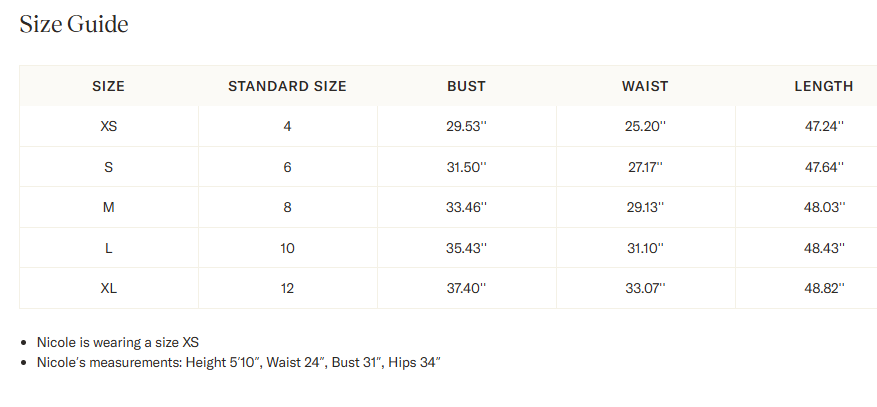Click the LENGTH column header

click(x=823, y=86)
